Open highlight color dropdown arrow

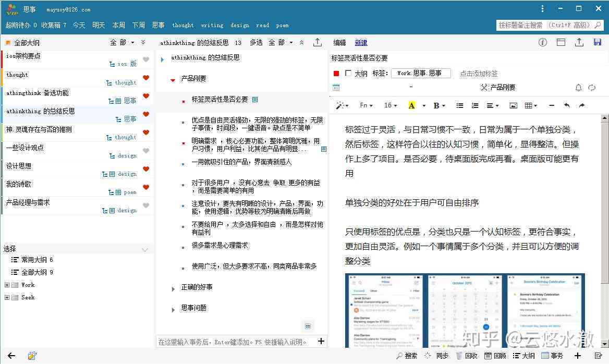point(424,106)
